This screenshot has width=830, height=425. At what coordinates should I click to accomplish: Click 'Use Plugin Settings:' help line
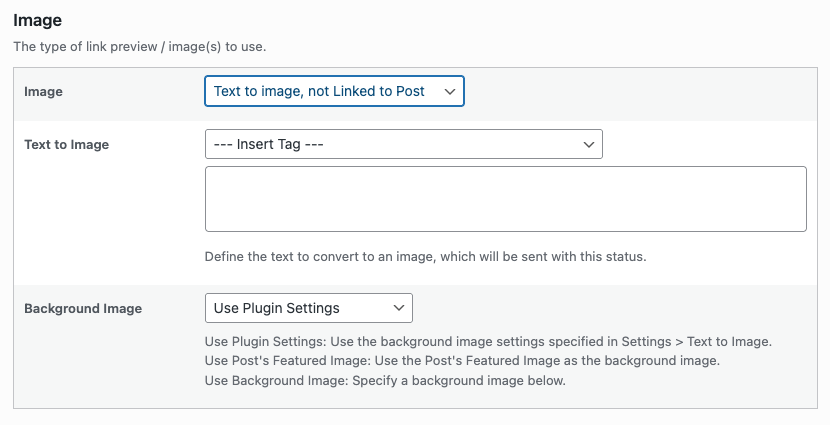pyautogui.click(x=488, y=341)
